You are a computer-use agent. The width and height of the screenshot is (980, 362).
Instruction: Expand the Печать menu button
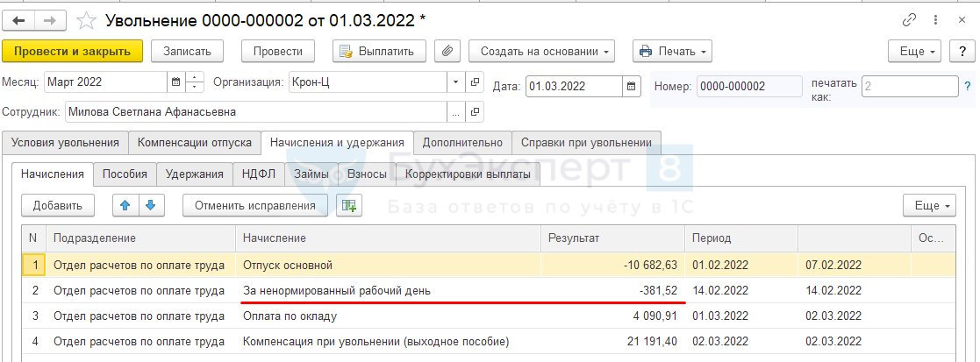coord(672,51)
